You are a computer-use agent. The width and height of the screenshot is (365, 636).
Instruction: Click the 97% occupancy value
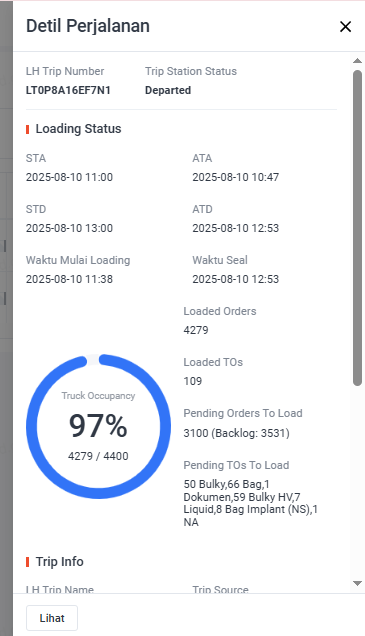98,425
